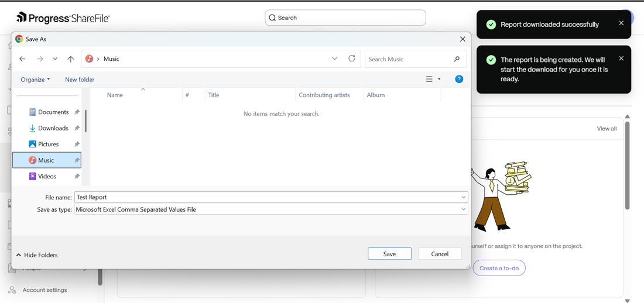Click the pin icon next to Music
Screen dimensions: 644x303
[76, 160]
